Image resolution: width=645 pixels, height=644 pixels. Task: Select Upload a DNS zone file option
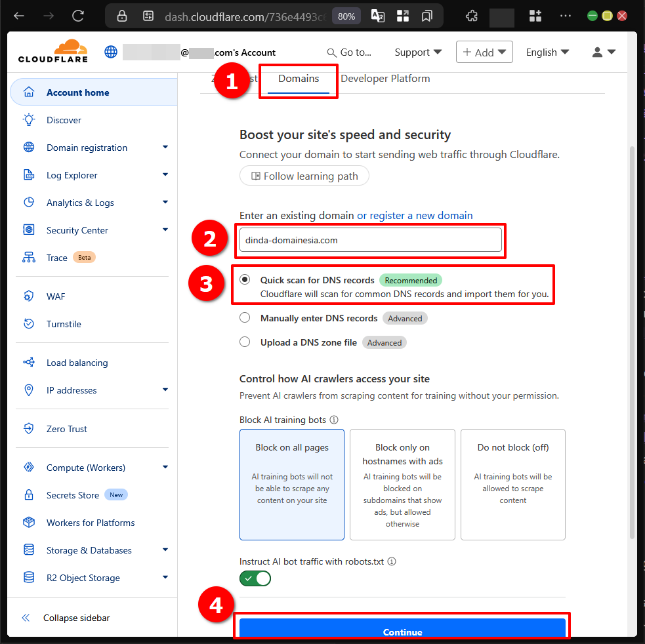pos(245,342)
